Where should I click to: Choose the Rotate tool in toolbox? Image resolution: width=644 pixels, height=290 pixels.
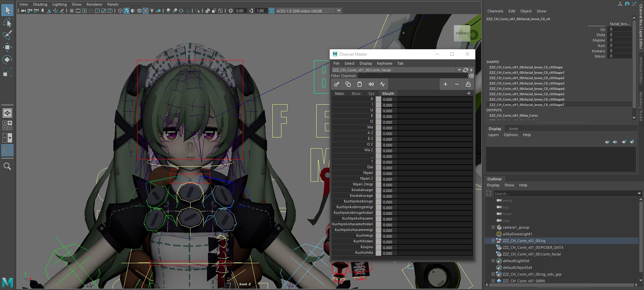pyautogui.click(x=7, y=60)
